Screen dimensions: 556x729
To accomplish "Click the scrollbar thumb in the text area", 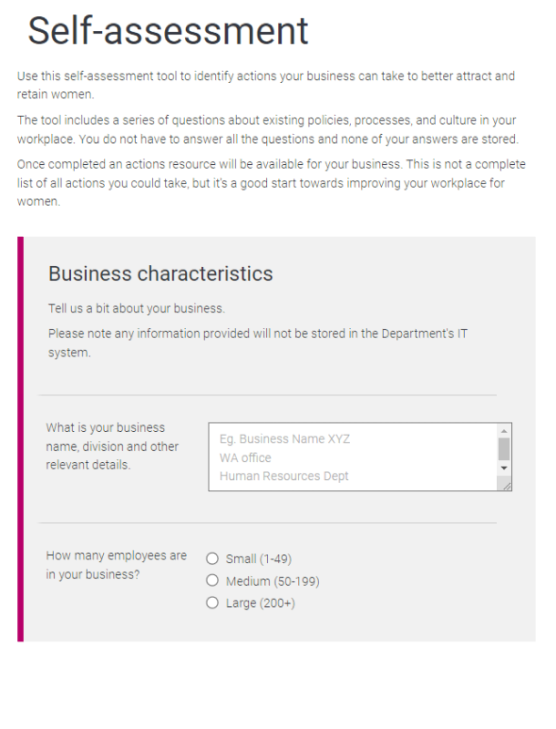I will click(x=504, y=449).
